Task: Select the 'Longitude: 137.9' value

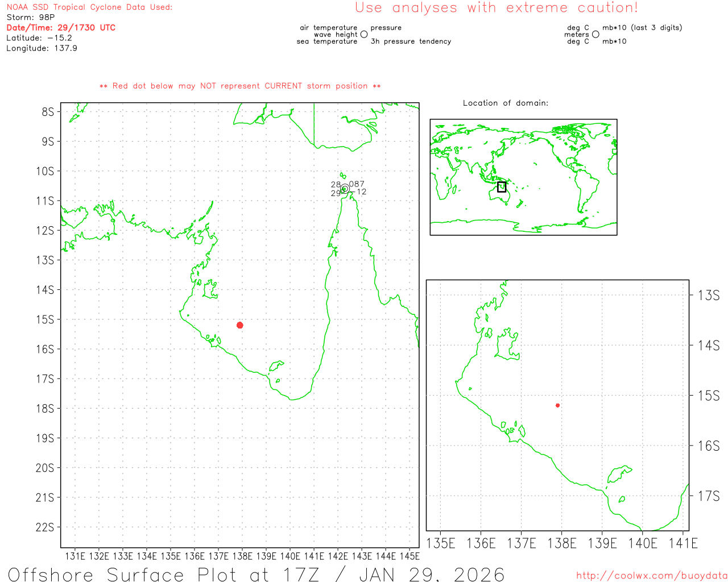Action: pyautogui.click(x=42, y=48)
